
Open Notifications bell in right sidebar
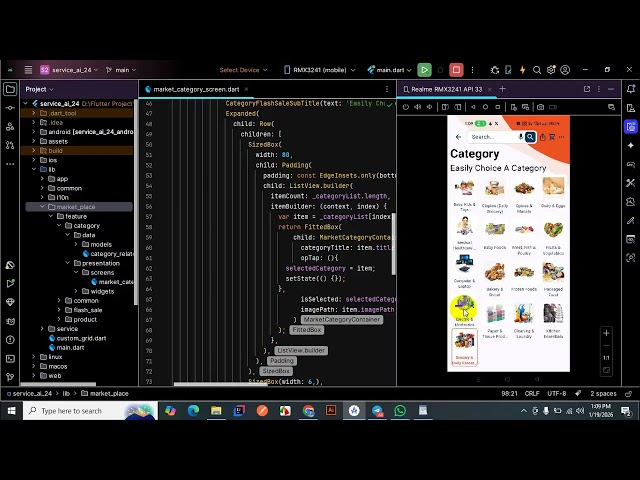point(631,89)
